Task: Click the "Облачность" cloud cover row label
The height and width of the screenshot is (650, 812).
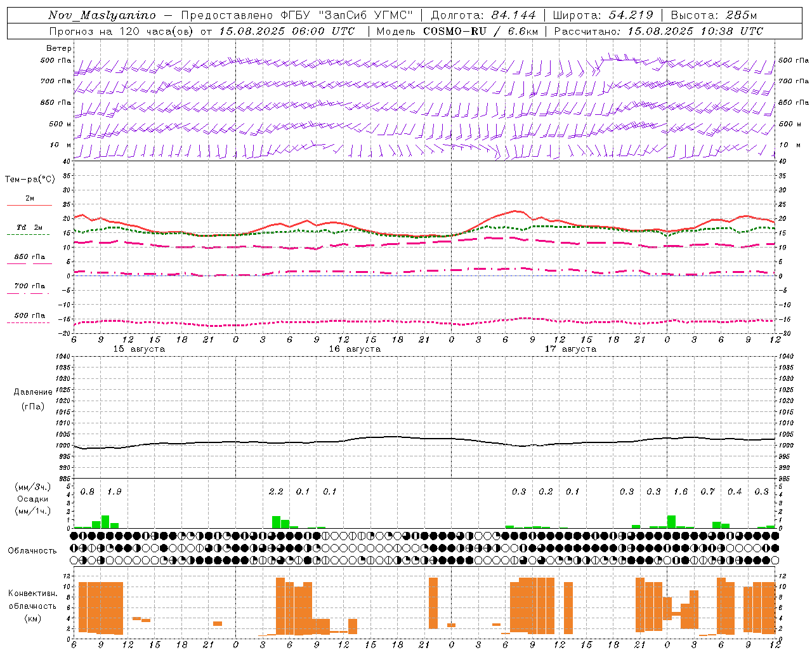Action: [x=32, y=550]
